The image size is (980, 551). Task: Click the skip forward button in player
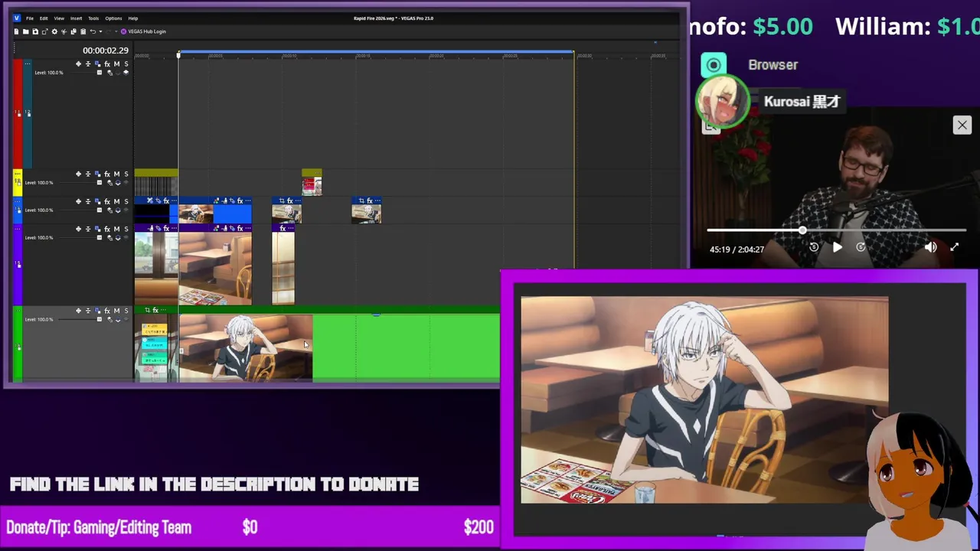(x=861, y=247)
